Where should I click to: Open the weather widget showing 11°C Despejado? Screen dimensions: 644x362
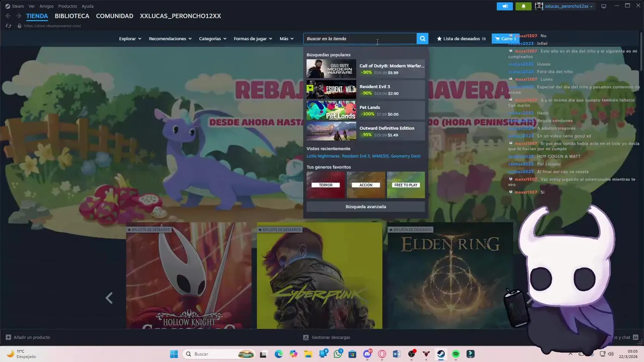coord(20,354)
